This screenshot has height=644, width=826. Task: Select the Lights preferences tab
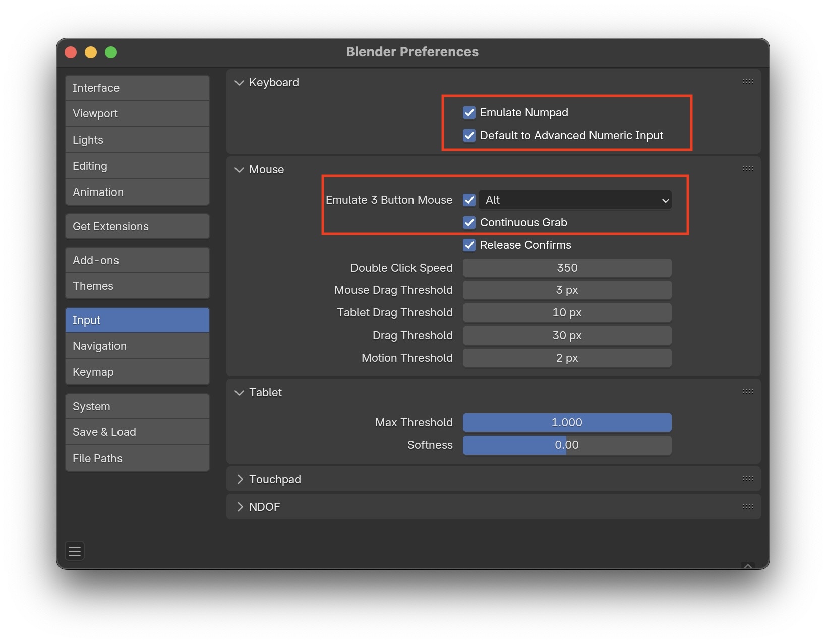[x=137, y=140]
